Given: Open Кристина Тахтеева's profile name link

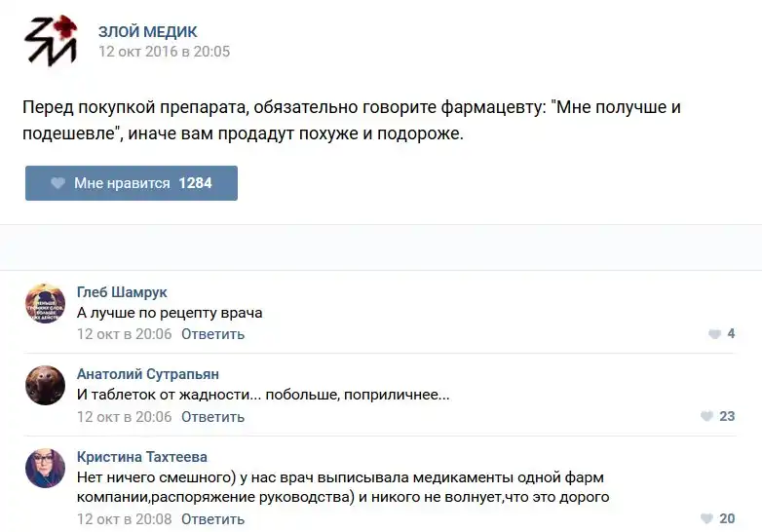Looking at the screenshot, I should [142, 457].
